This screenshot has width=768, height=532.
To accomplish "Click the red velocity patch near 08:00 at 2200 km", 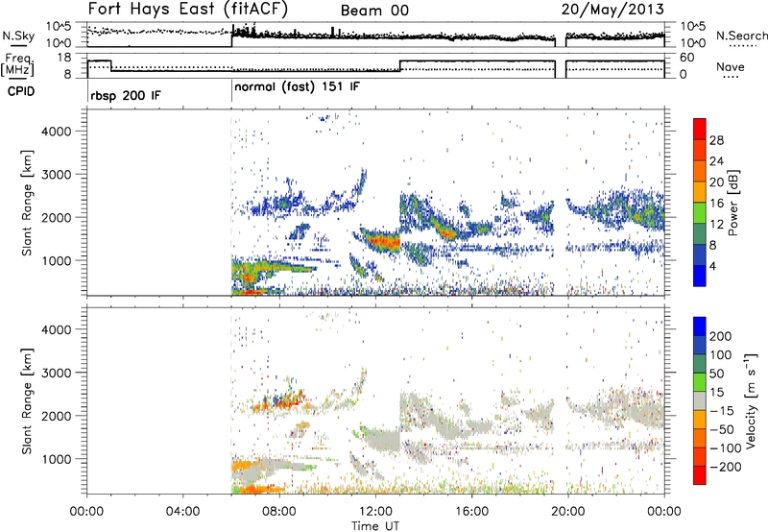I will pyautogui.click(x=286, y=404).
